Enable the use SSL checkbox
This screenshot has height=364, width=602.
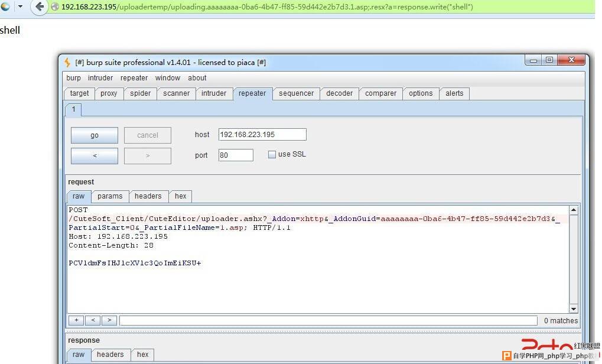(x=272, y=154)
